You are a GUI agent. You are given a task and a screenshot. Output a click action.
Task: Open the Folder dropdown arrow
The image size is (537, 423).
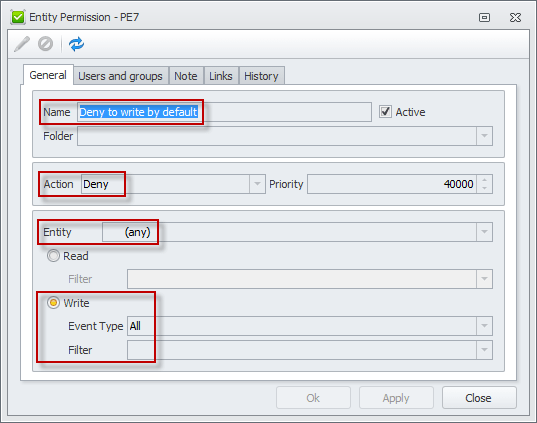[x=484, y=136]
